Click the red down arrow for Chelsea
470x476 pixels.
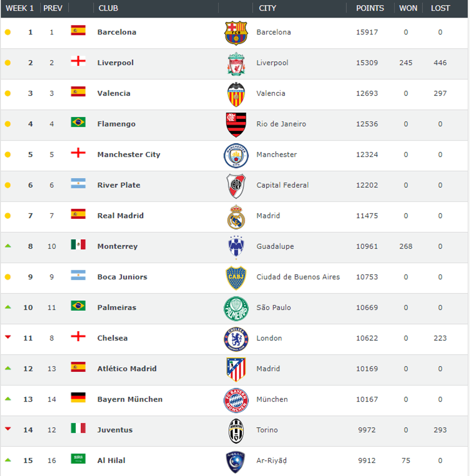[x=8, y=337]
